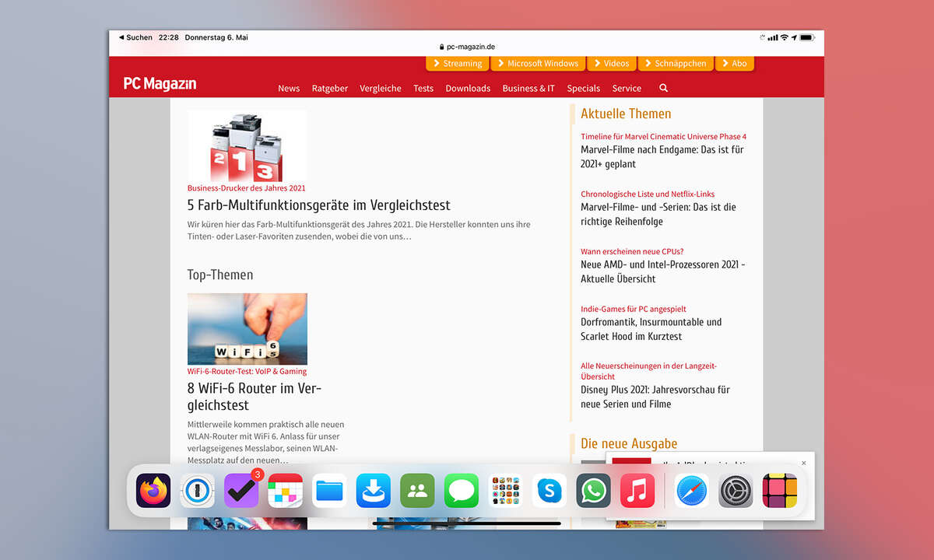Screen dimensions: 934x560
Task: Click Business-Drucker des Jahres 2021 link
Action: point(247,188)
